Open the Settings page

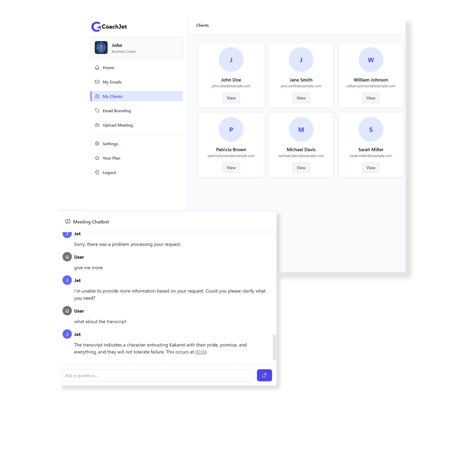136,143
